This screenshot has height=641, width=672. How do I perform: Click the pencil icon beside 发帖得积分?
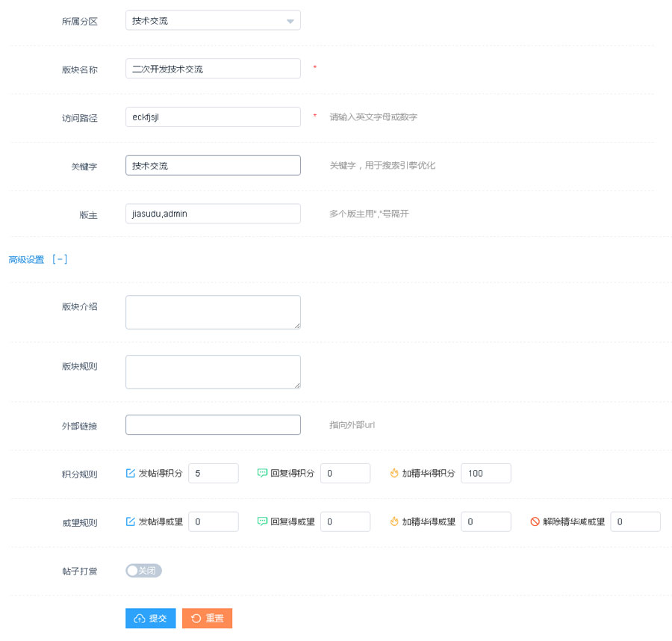tap(130, 473)
